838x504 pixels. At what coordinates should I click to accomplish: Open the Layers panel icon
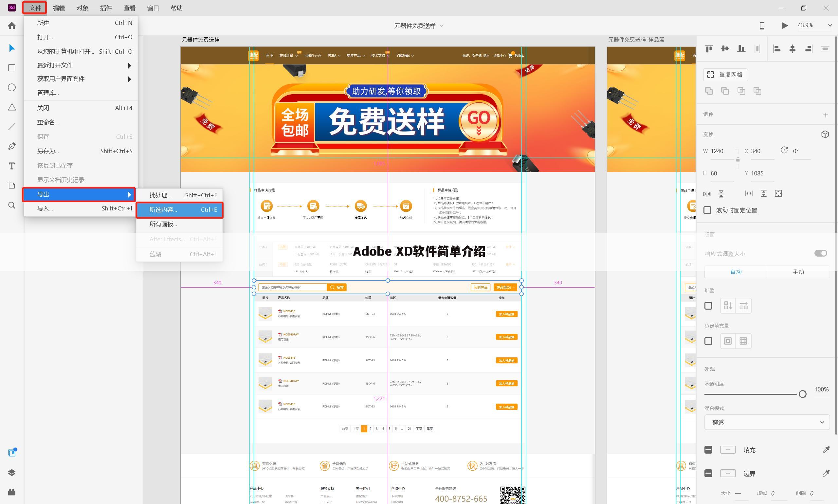pyautogui.click(x=11, y=472)
